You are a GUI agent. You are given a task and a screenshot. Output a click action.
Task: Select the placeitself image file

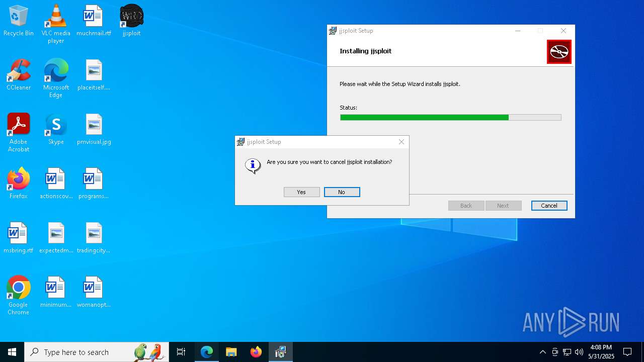94,75
